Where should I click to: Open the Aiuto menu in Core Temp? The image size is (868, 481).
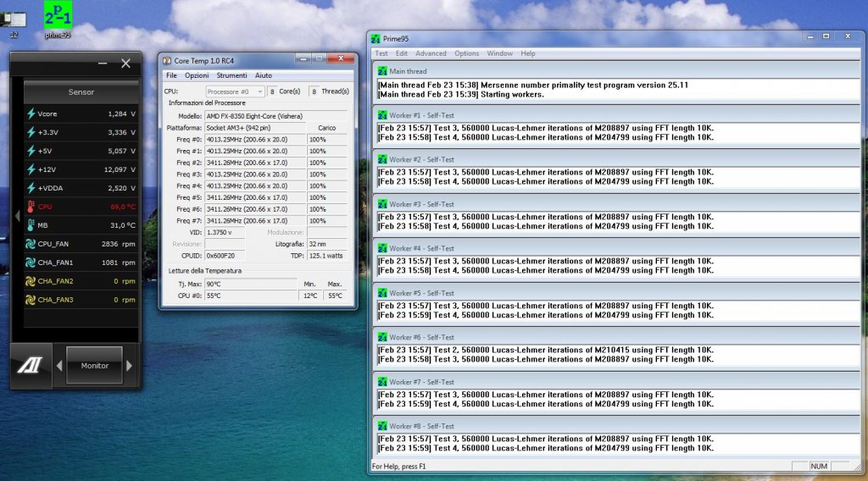[x=264, y=75]
